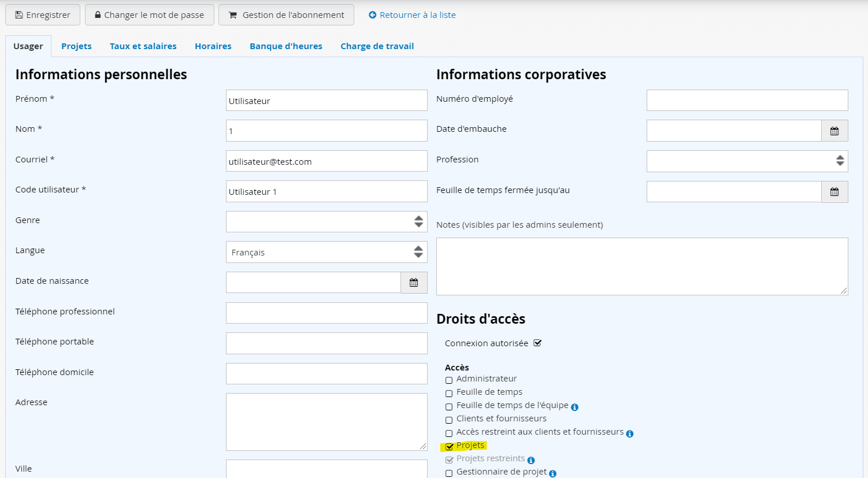Open the Date de naissance calendar picker
The width and height of the screenshot is (868, 478).
point(414,283)
